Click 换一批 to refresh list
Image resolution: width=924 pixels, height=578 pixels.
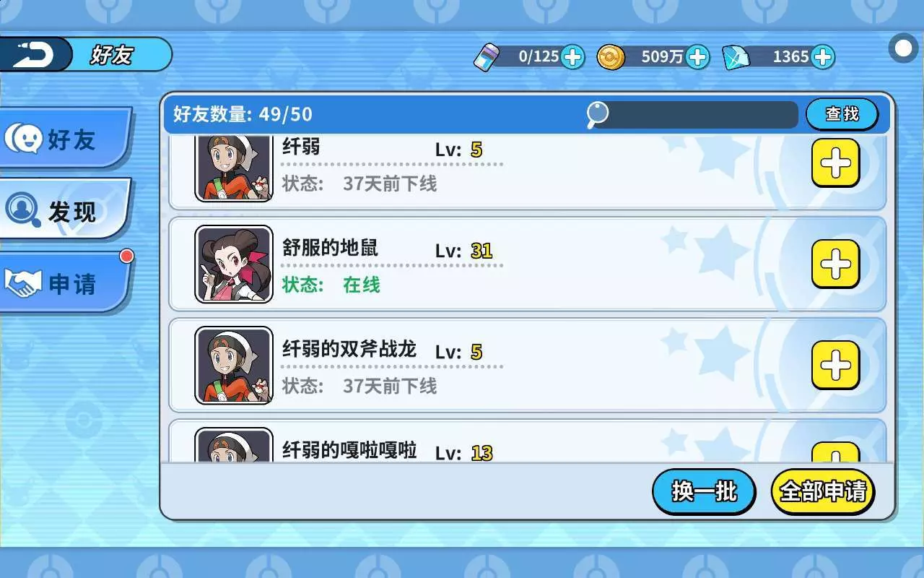[704, 491]
